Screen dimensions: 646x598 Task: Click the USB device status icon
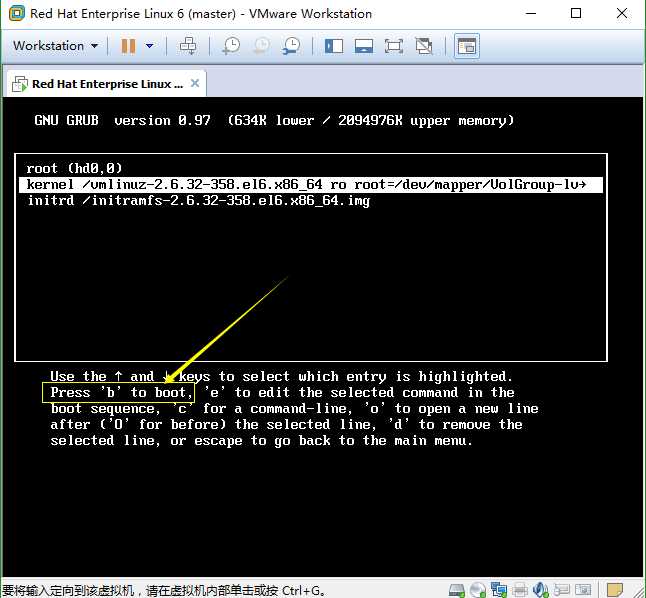pos(562,590)
